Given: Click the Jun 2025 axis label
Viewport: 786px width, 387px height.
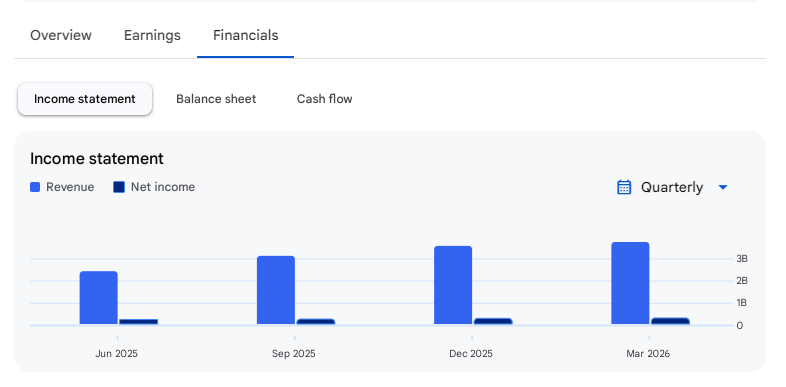Looking at the screenshot, I should pos(116,353).
